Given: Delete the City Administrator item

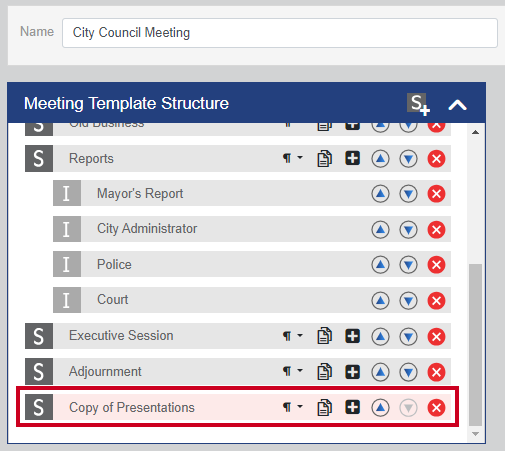Looking at the screenshot, I should click(x=436, y=229).
